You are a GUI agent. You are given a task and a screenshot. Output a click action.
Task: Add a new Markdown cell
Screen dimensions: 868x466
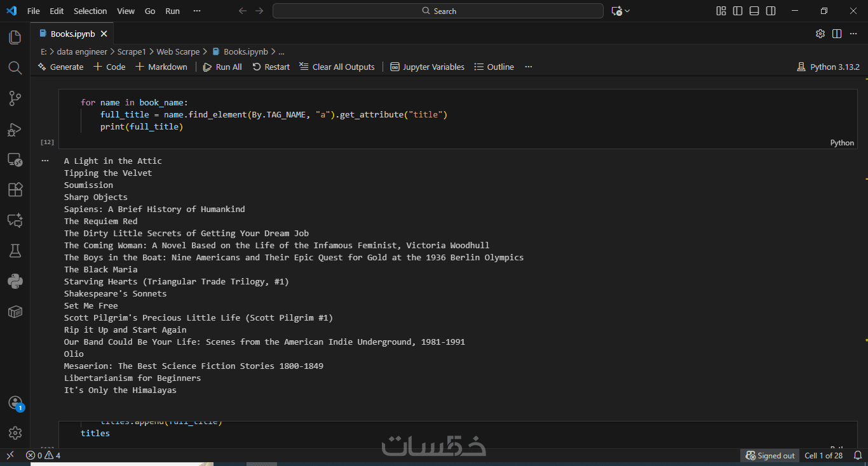(161, 67)
